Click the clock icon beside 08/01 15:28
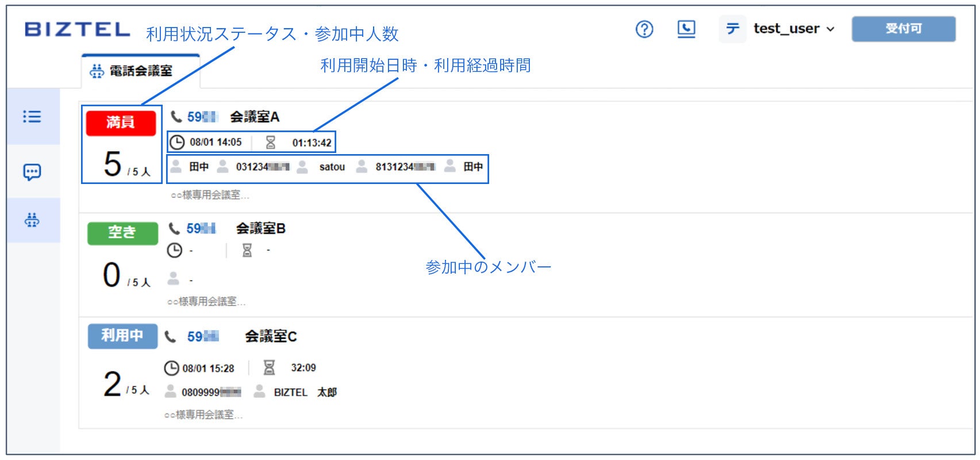This screenshot has height=460, width=980. tap(171, 368)
